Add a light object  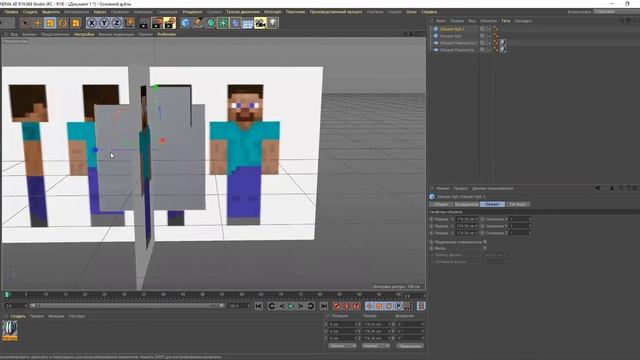pyautogui.click(x=273, y=23)
